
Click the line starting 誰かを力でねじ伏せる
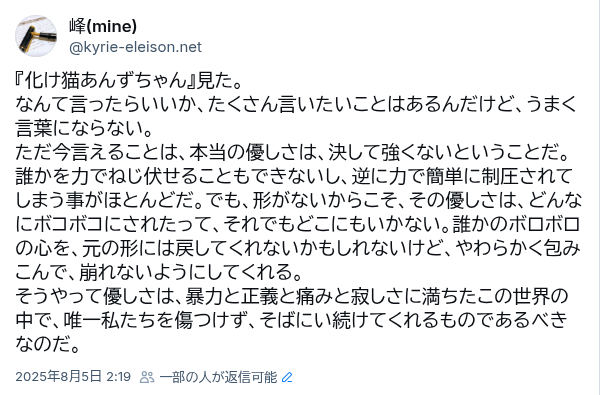coord(294,176)
